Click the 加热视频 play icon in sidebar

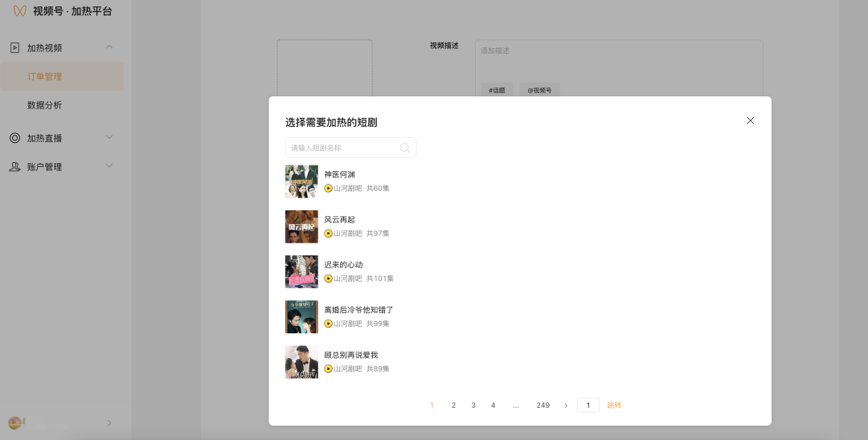(14, 47)
